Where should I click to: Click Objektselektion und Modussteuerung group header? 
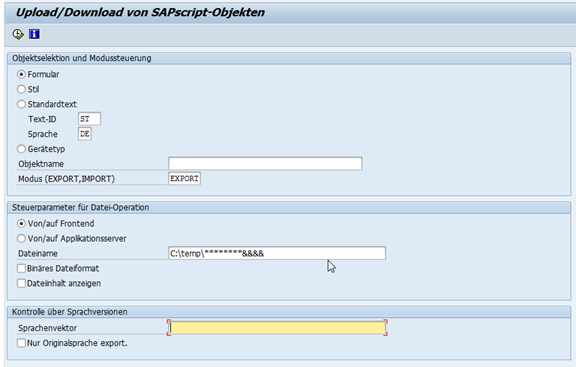(x=82, y=58)
